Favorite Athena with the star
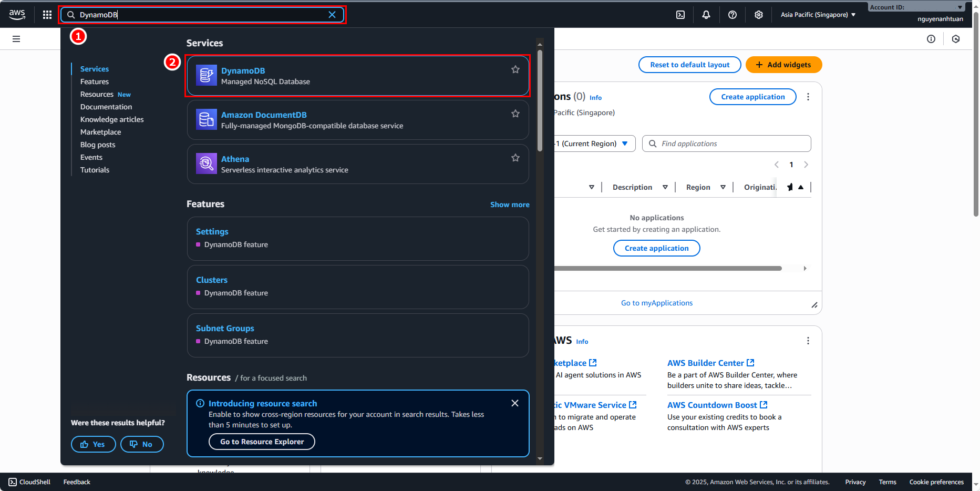980x491 pixels. pyautogui.click(x=515, y=158)
